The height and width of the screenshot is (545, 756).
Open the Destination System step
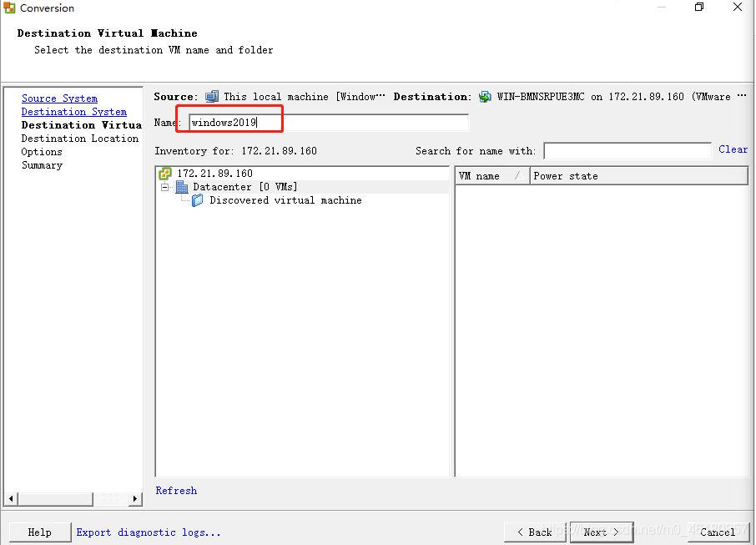73,112
